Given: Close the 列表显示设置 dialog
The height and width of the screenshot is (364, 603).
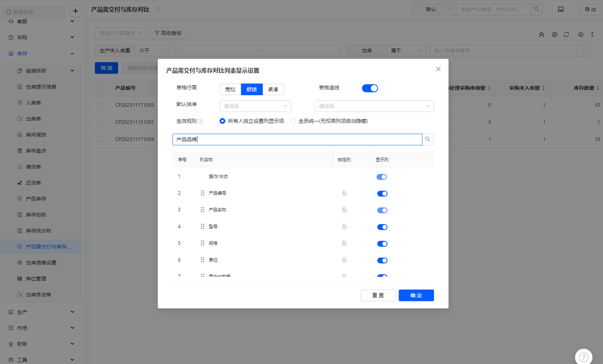Looking at the screenshot, I should pos(438,69).
